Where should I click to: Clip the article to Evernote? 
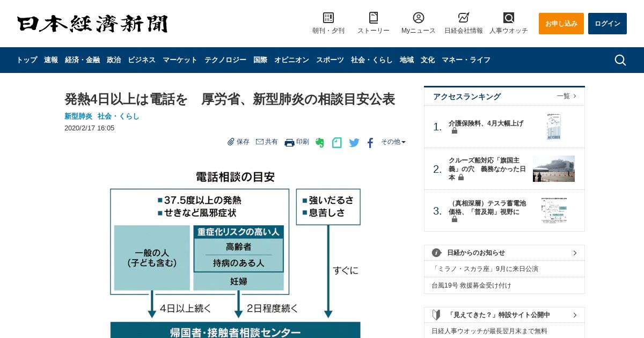(320, 143)
